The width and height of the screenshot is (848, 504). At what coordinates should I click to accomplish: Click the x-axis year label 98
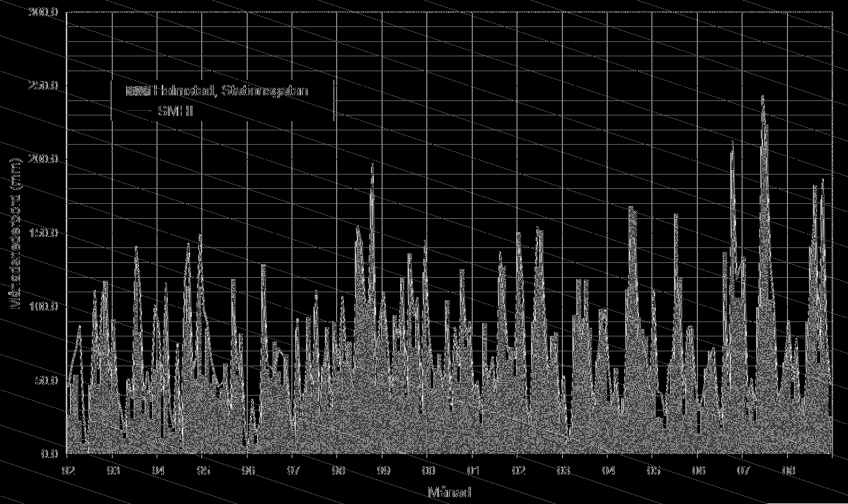(x=338, y=471)
